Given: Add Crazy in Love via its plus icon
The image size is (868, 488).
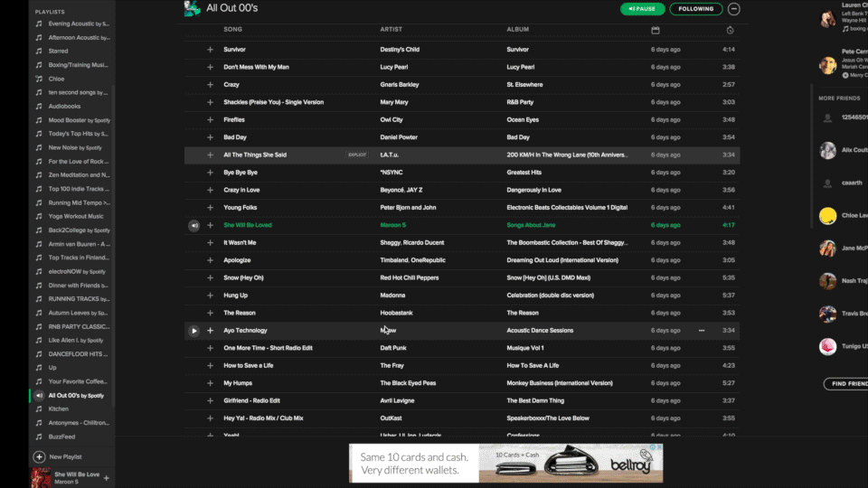Looking at the screenshot, I should click(x=210, y=190).
